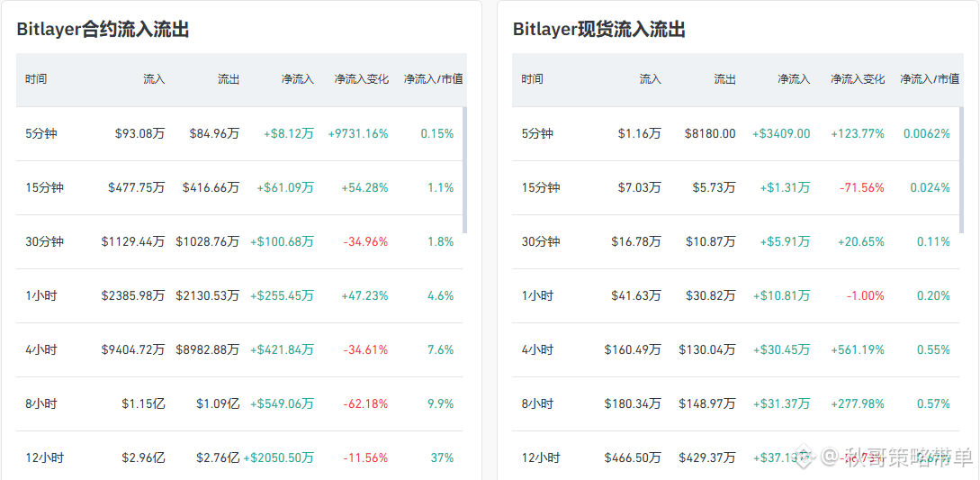Click the $2385.98万 inflow value
This screenshot has width=980, height=480.
pos(133,296)
